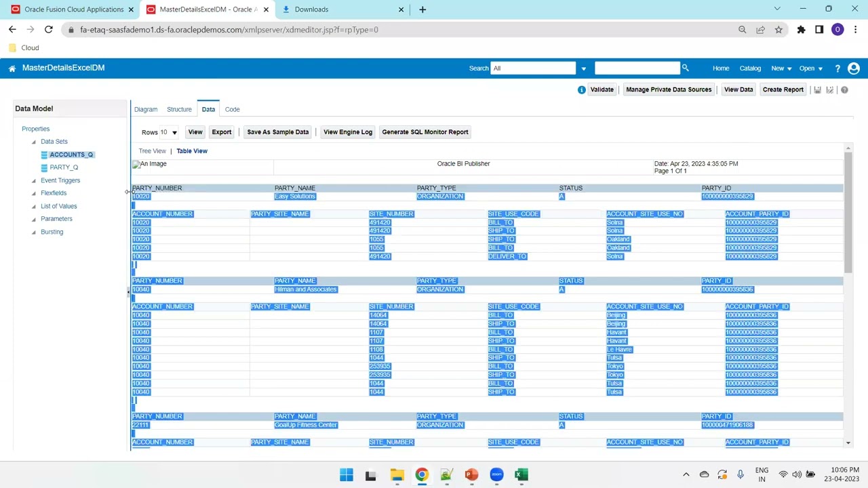Click Generate SQL Monitor Report
Viewport: 868px width, 488px height.
click(x=425, y=132)
